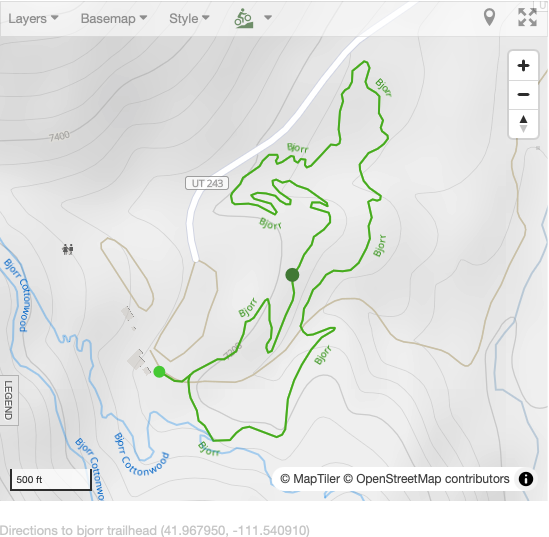Click the dark green trail marker dot
Viewport: 549px width, 537px height.
[292, 275]
